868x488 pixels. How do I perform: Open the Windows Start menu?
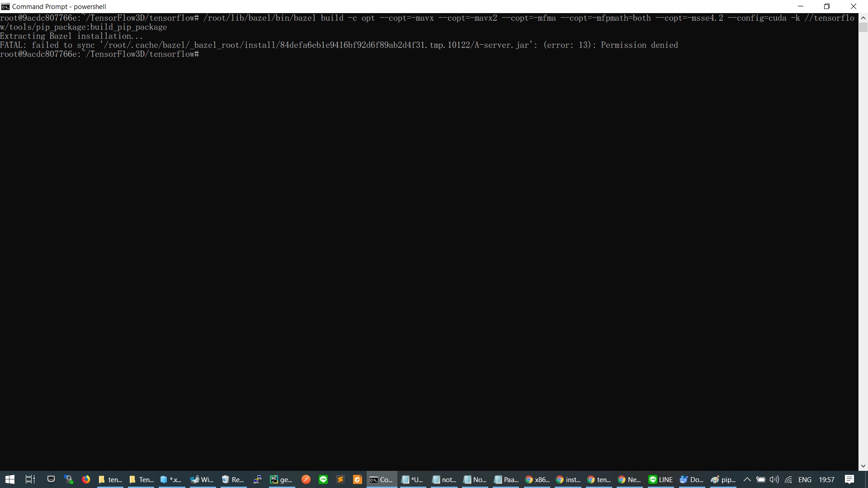tap(9, 479)
